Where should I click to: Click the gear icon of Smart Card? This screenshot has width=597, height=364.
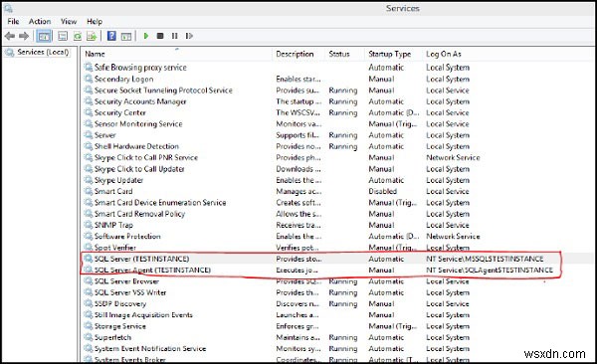pyautogui.click(x=89, y=191)
